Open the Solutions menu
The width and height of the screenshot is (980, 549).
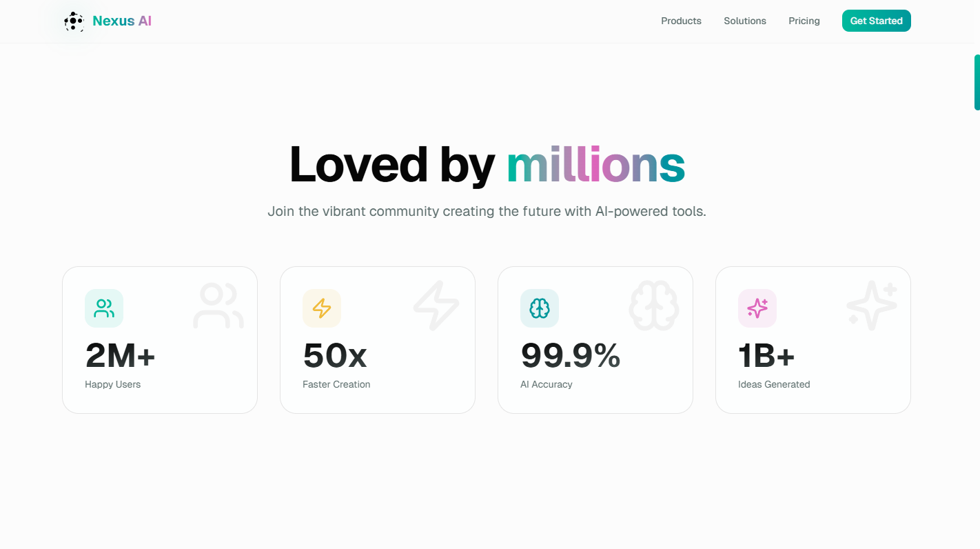pyautogui.click(x=745, y=21)
